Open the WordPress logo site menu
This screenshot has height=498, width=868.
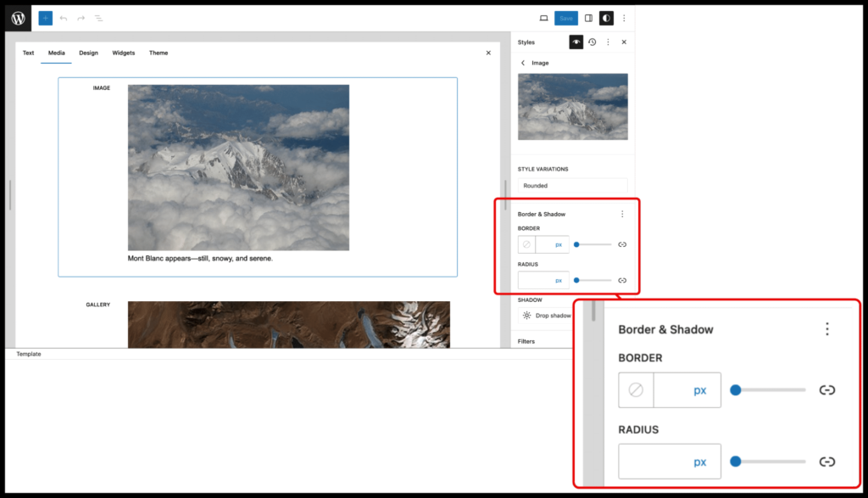(x=19, y=18)
